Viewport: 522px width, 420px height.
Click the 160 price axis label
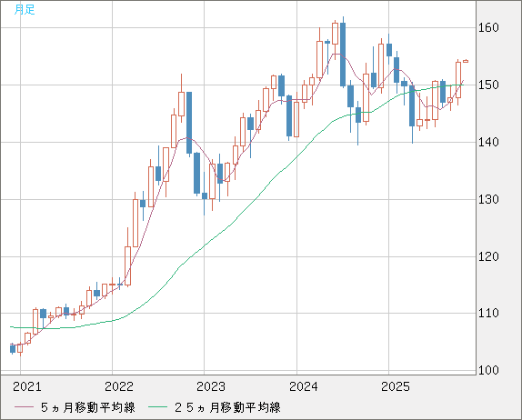(x=488, y=27)
